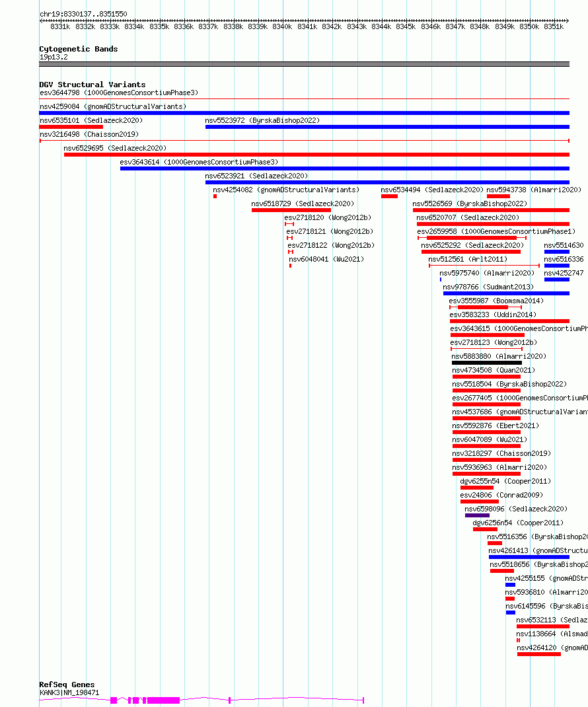This screenshot has width=588, height=707.
Task: Open nsv5592876 Ebert2021 variant
Action: [496, 426]
